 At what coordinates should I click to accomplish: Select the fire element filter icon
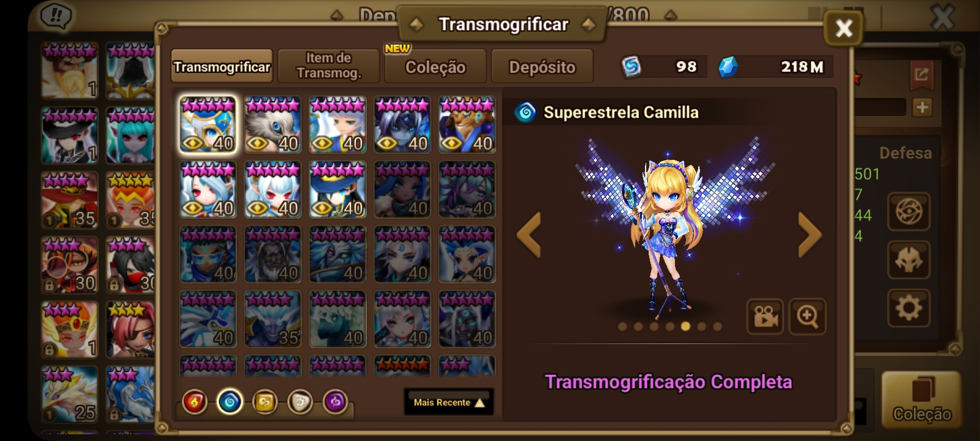[x=195, y=402]
